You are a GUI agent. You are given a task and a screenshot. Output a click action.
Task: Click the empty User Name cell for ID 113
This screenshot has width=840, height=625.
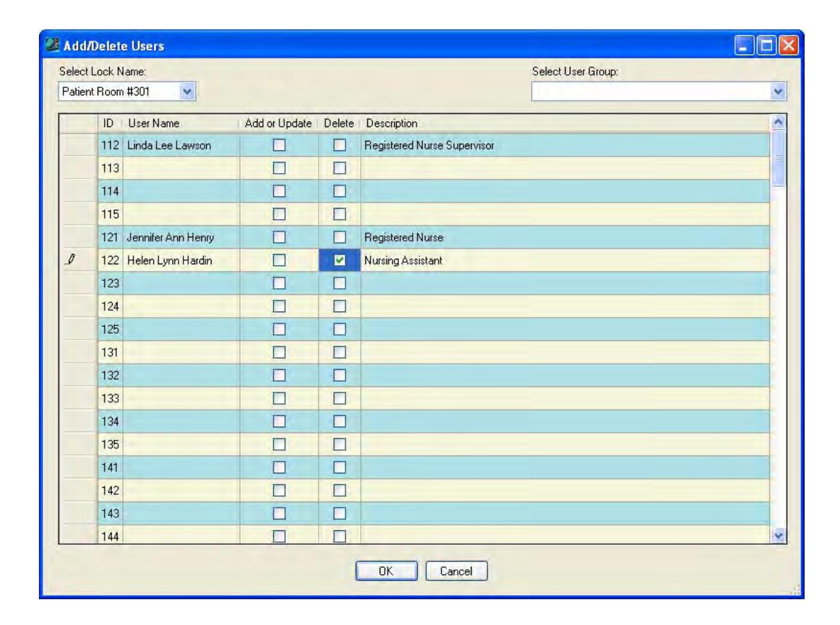pyautogui.click(x=181, y=168)
